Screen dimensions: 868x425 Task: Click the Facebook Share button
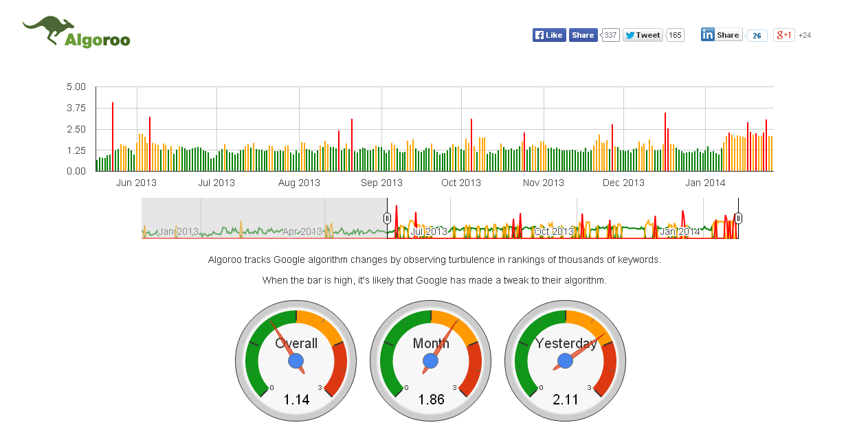583,35
